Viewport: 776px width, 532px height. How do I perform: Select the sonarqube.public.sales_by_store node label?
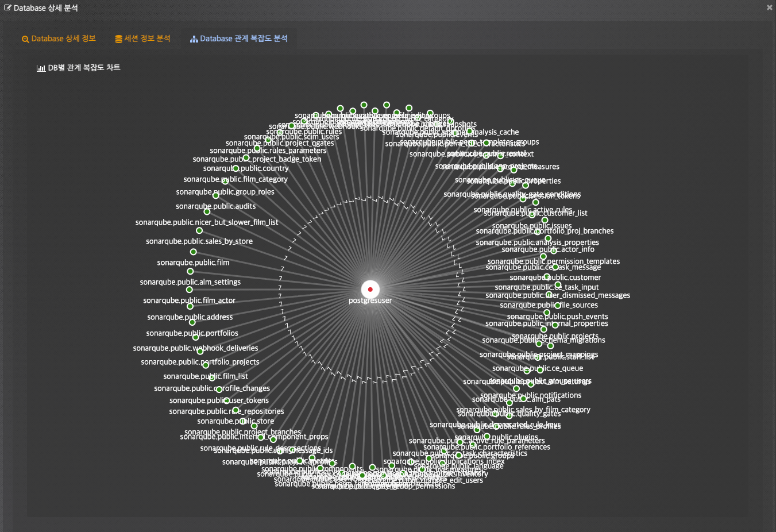(199, 241)
